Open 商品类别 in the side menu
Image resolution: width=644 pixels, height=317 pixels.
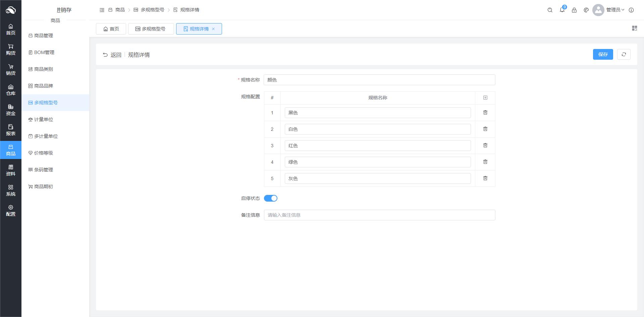click(43, 69)
